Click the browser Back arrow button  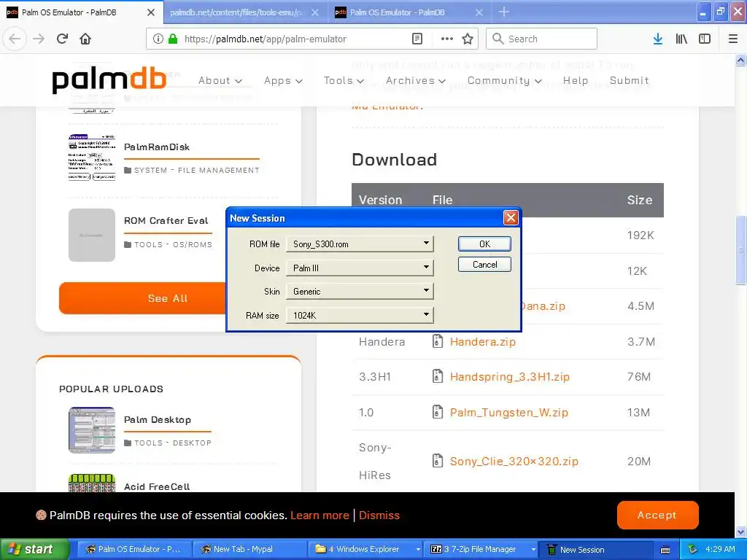(x=15, y=39)
